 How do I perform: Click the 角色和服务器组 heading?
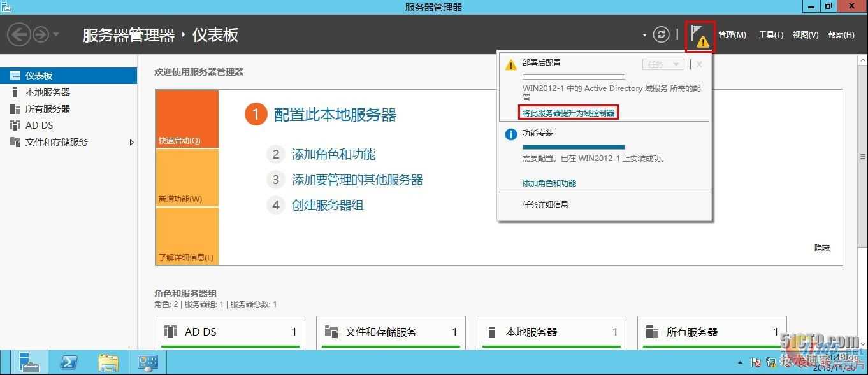185,294
